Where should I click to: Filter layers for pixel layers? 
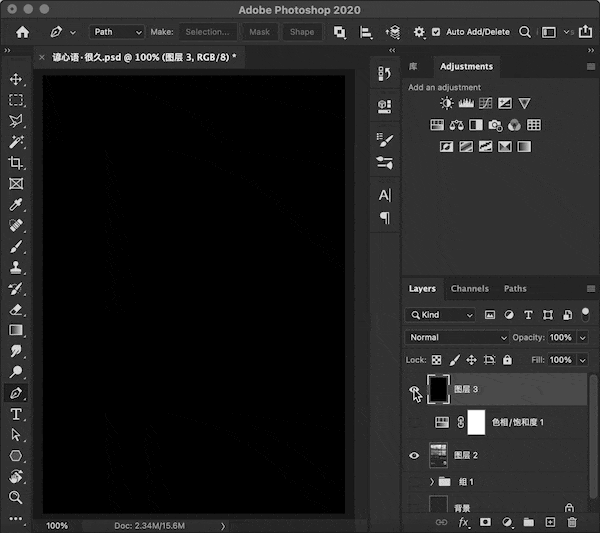[x=490, y=315]
